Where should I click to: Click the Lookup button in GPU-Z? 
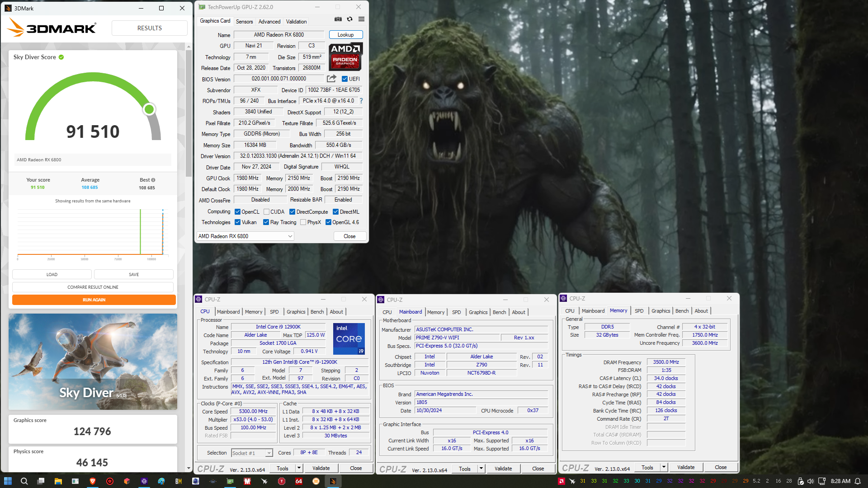coord(346,35)
